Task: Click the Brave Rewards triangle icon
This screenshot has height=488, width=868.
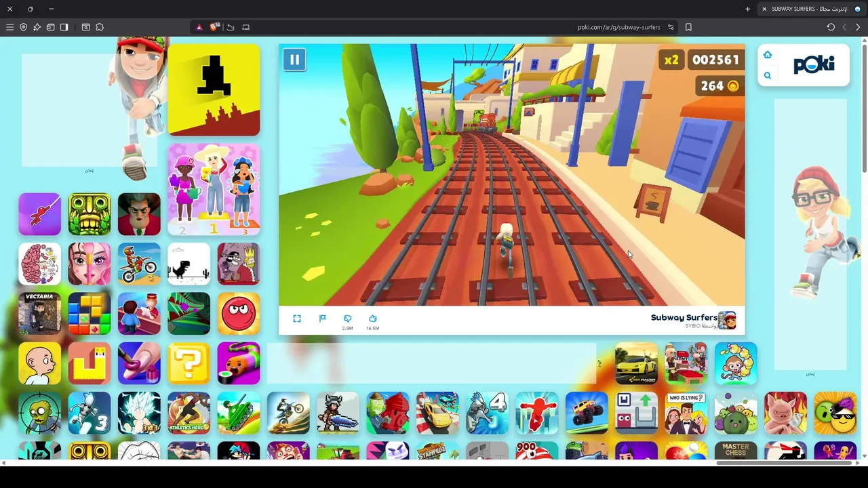Action: coord(199,27)
